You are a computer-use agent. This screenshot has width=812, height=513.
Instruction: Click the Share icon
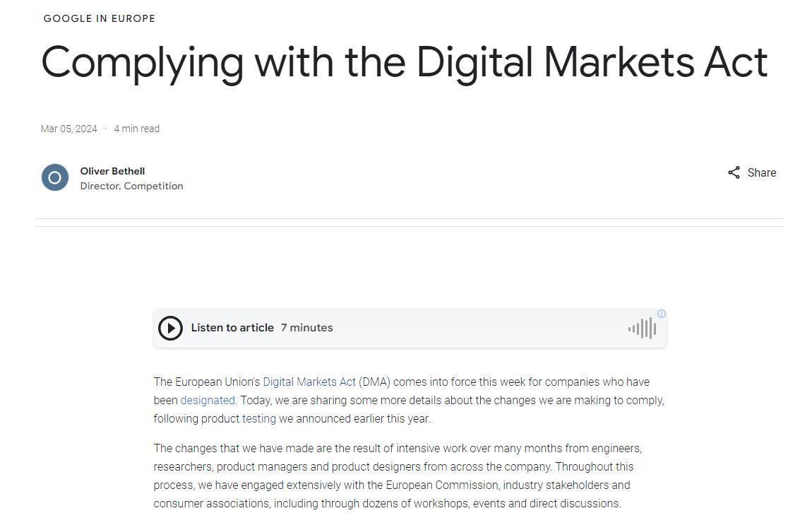tap(734, 172)
